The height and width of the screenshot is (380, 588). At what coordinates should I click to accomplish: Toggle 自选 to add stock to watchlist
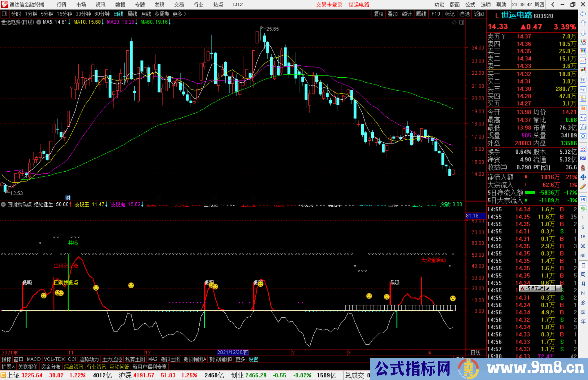click(x=465, y=14)
